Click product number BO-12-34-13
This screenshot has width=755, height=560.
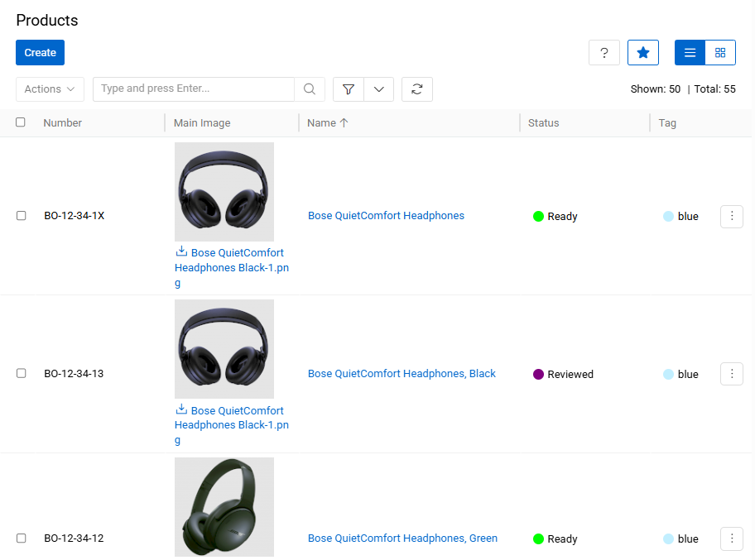click(x=74, y=373)
